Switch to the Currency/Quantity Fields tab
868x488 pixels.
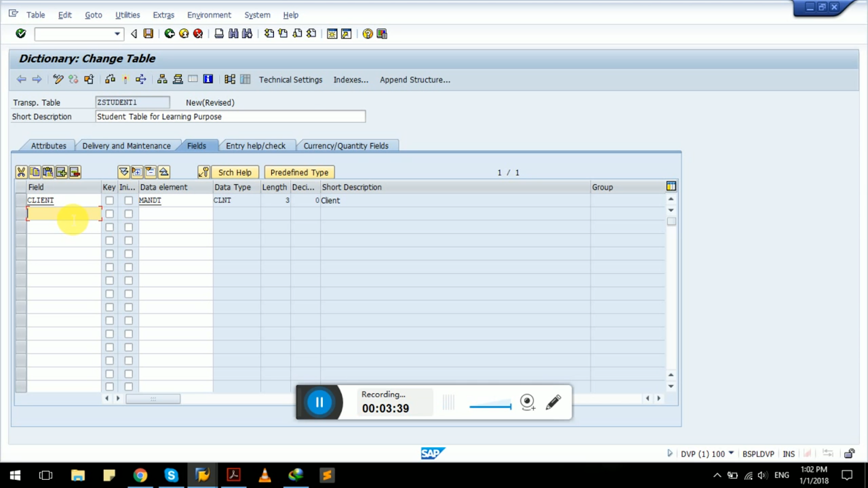point(347,145)
